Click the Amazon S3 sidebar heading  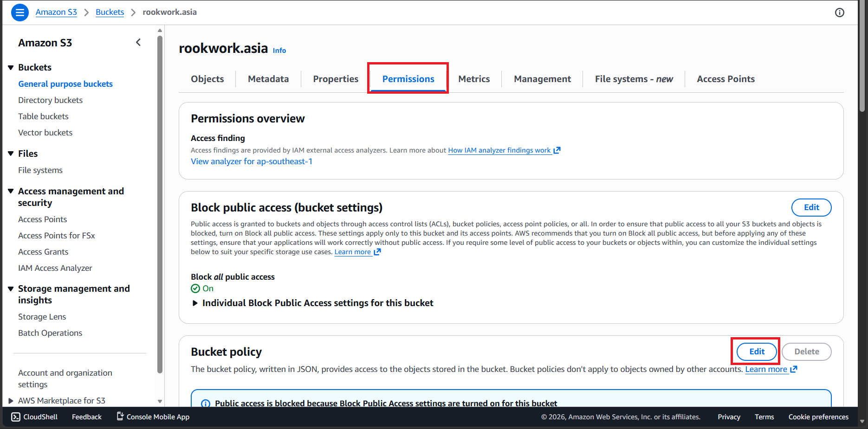(45, 43)
